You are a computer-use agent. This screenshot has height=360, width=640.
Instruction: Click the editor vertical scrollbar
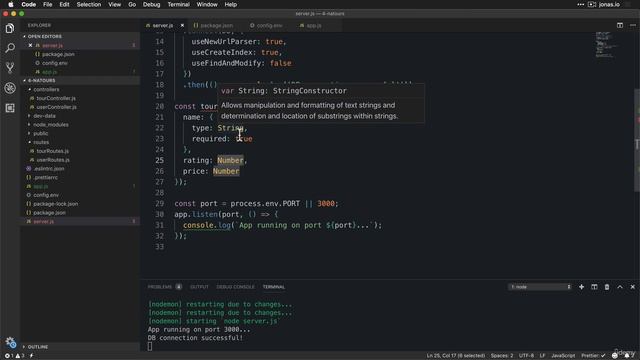pos(636,139)
